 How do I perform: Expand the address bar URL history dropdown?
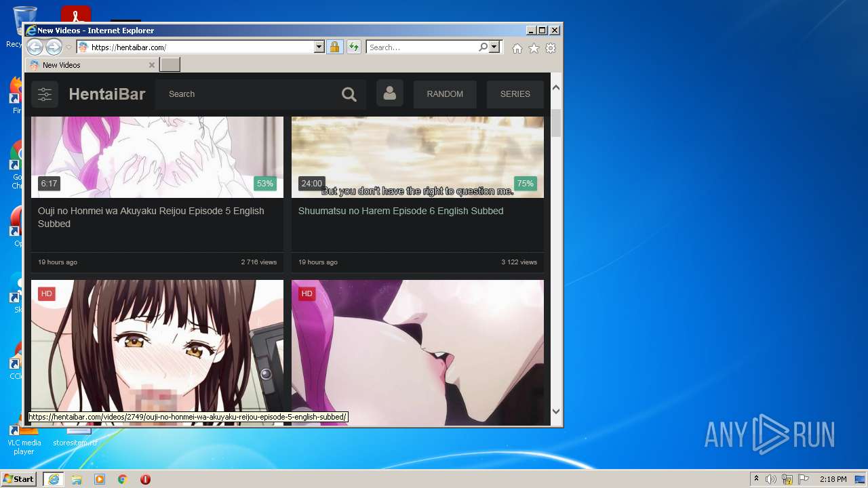(x=319, y=47)
